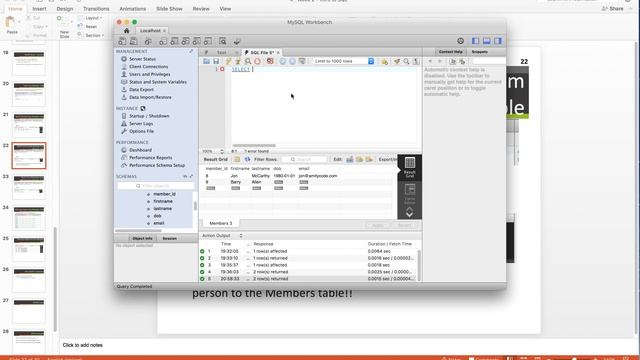Click jump-to-help icon in Context Help
The image size is (640, 360).
tap(452, 61)
